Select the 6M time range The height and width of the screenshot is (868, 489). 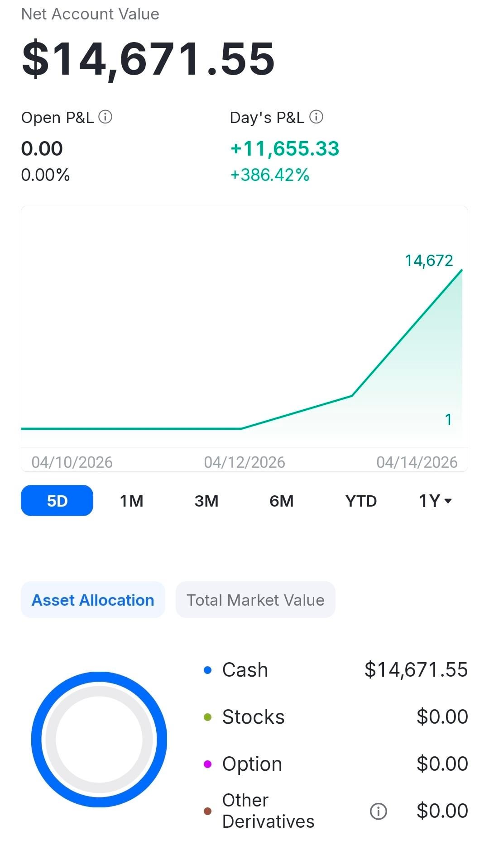click(281, 501)
